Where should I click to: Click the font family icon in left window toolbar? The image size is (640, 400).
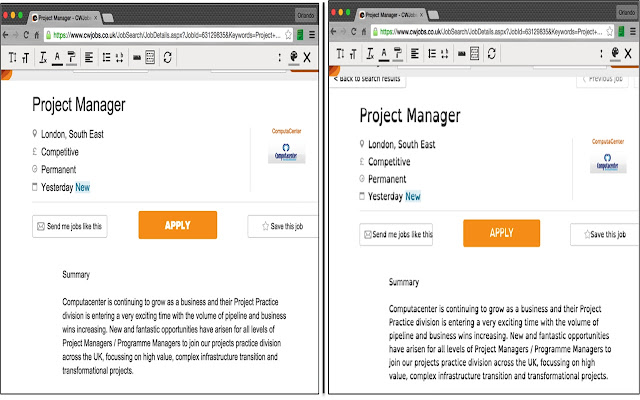tap(26, 58)
